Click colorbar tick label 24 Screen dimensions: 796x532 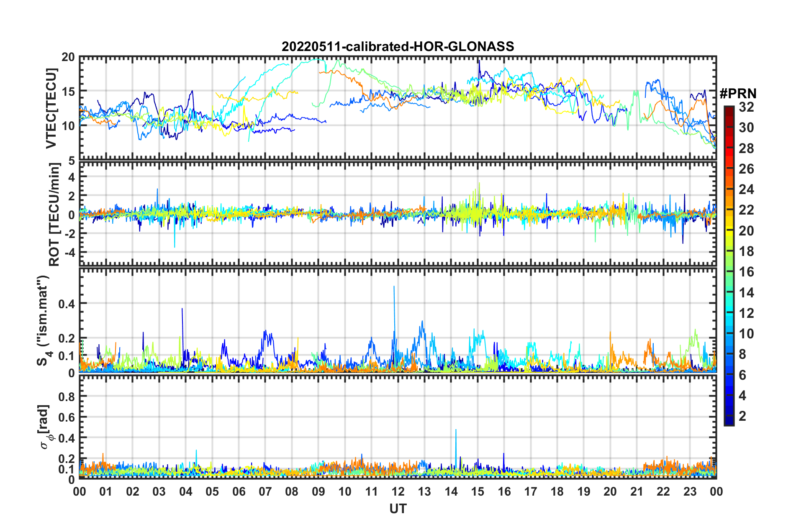click(746, 189)
